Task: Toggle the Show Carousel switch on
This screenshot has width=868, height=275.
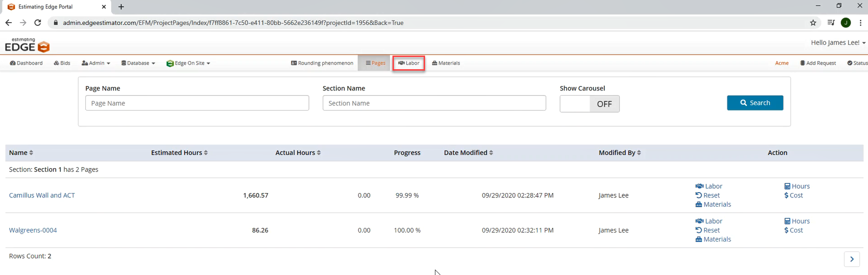Action: pyautogui.click(x=589, y=104)
